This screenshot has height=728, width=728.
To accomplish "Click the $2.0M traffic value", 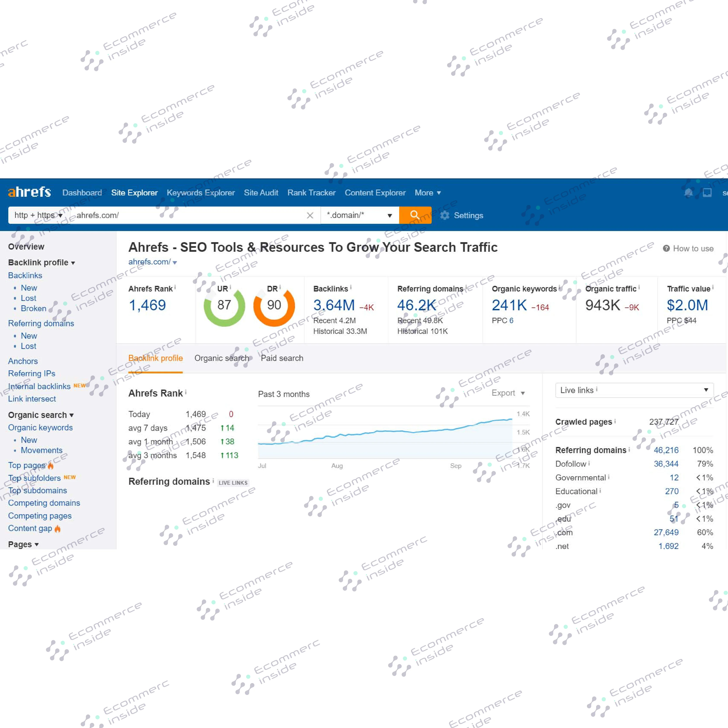I will 687,305.
